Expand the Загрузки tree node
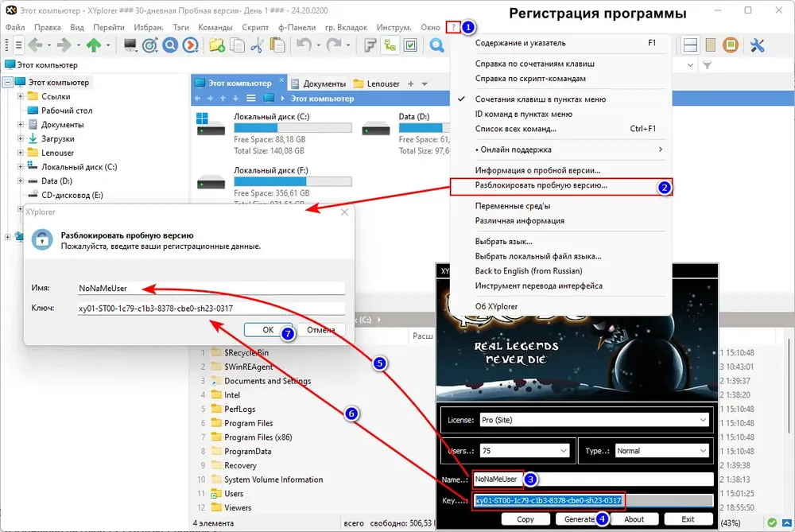795x532 pixels. (21, 138)
